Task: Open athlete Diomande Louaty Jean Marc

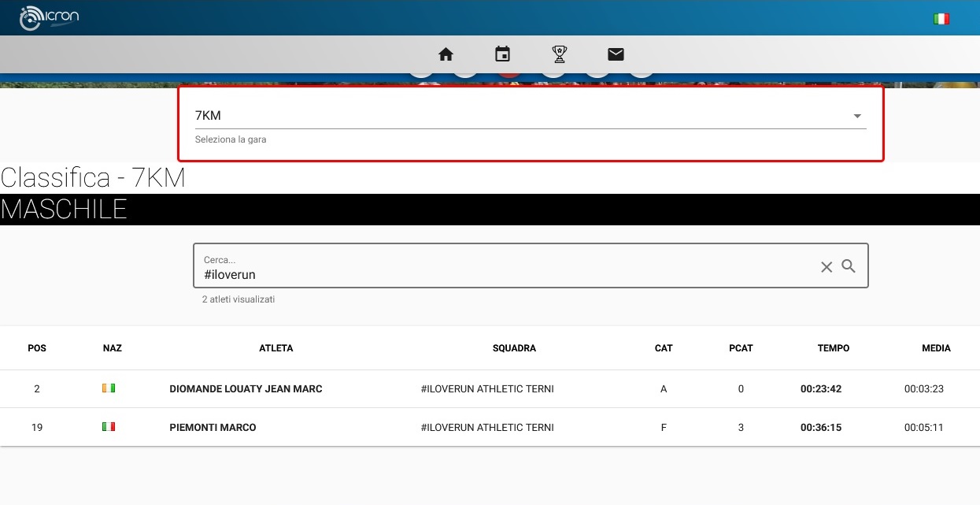Action: (246, 389)
